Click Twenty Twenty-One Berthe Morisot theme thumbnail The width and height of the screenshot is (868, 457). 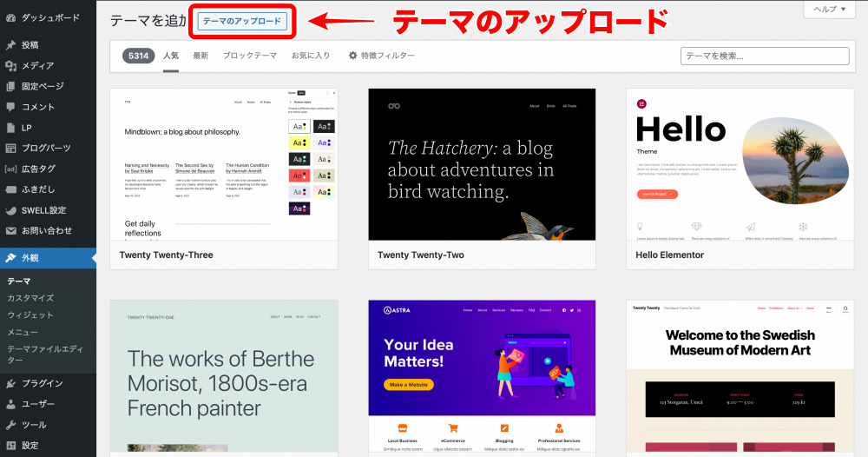click(224, 377)
